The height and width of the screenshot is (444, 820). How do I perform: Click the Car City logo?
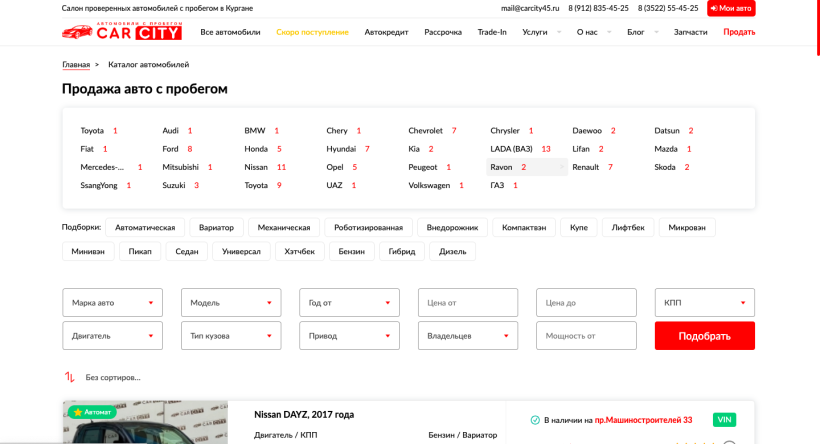[122, 31]
